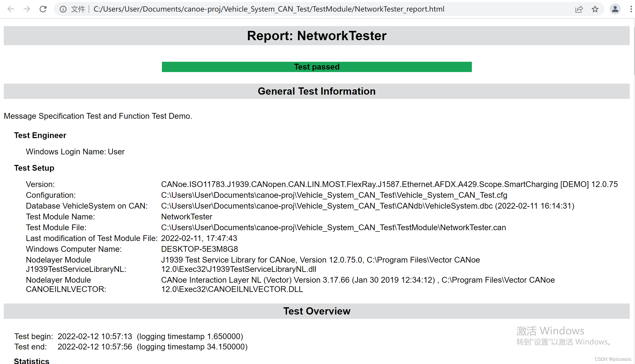Click the General Test Information header
The height and width of the screenshot is (364, 635).
click(316, 91)
